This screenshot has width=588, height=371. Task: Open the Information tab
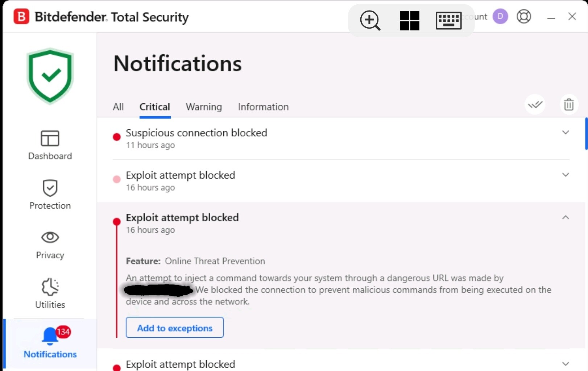pyautogui.click(x=263, y=107)
